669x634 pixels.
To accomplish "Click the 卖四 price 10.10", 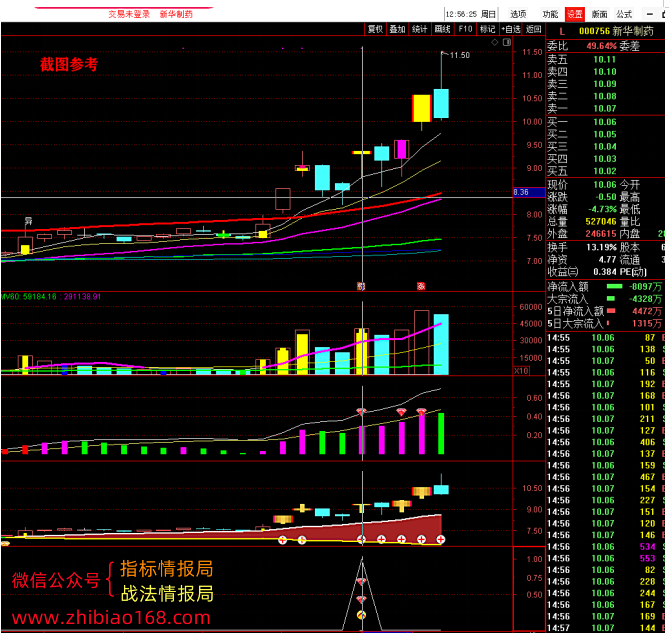I will tap(605, 72).
